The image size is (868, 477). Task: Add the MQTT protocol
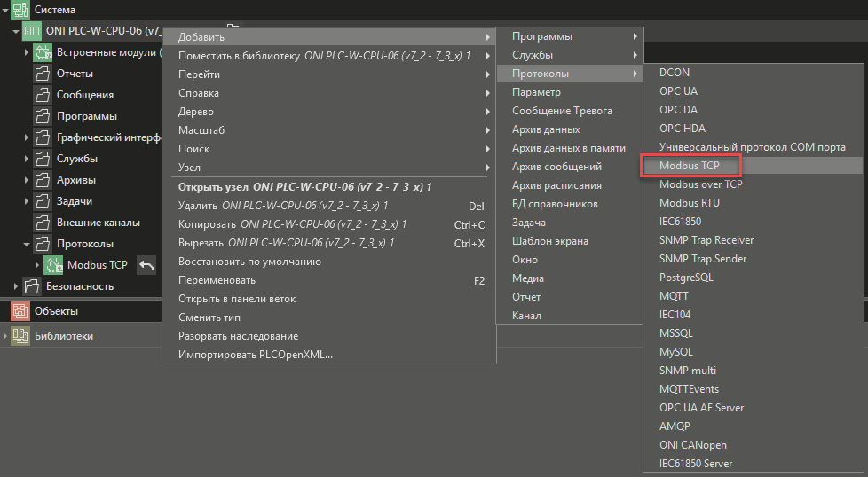(x=753, y=296)
